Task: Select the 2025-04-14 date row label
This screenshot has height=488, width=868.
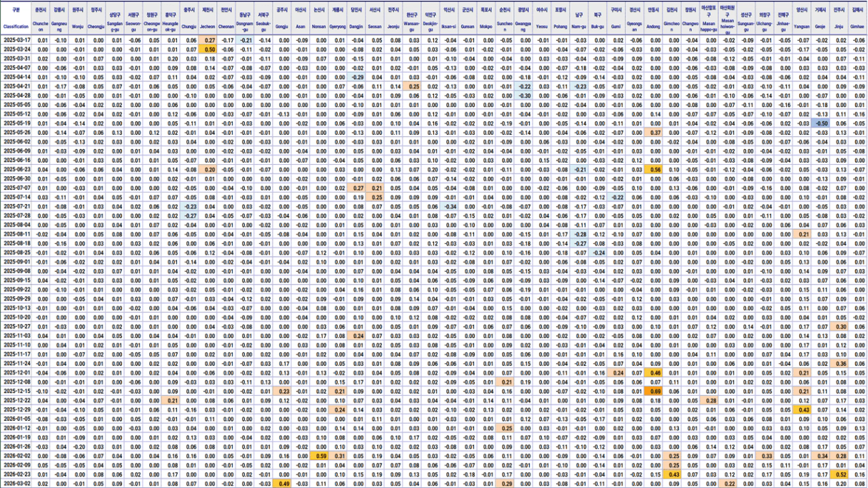Action: coord(16,77)
